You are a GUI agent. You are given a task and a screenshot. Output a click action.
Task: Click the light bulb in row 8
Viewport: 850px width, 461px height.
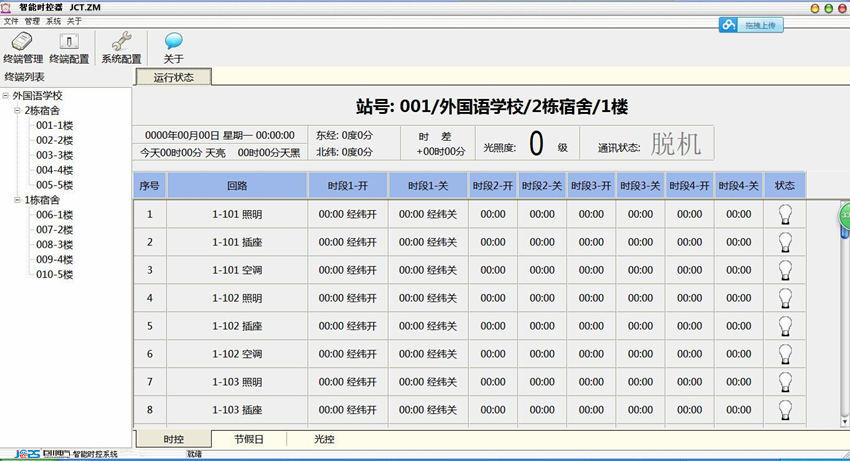pos(785,409)
